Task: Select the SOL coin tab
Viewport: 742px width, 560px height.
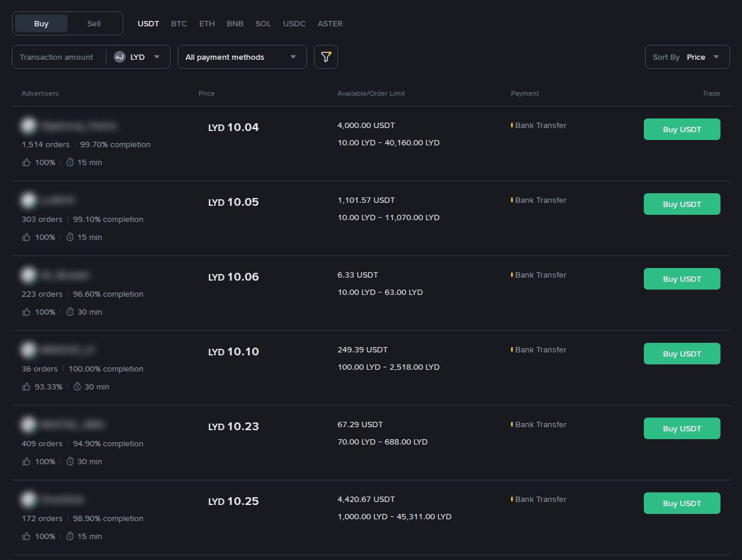Action: pos(263,23)
